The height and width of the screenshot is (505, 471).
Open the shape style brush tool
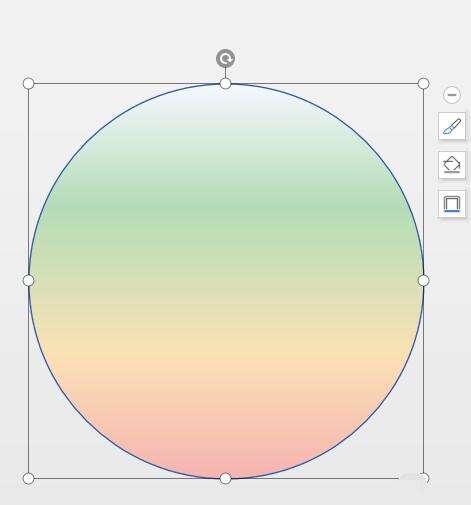(452, 126)
